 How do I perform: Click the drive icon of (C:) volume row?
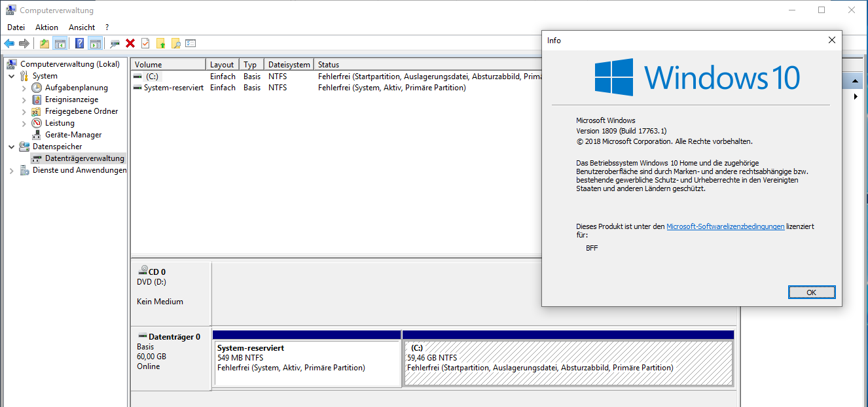[x=137, y=77]
